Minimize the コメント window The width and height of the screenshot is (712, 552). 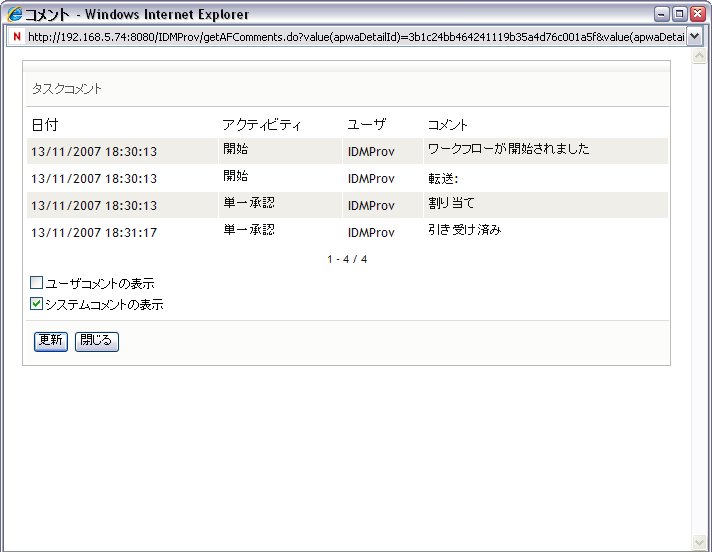pyautogui.click(x=662, y=15)
